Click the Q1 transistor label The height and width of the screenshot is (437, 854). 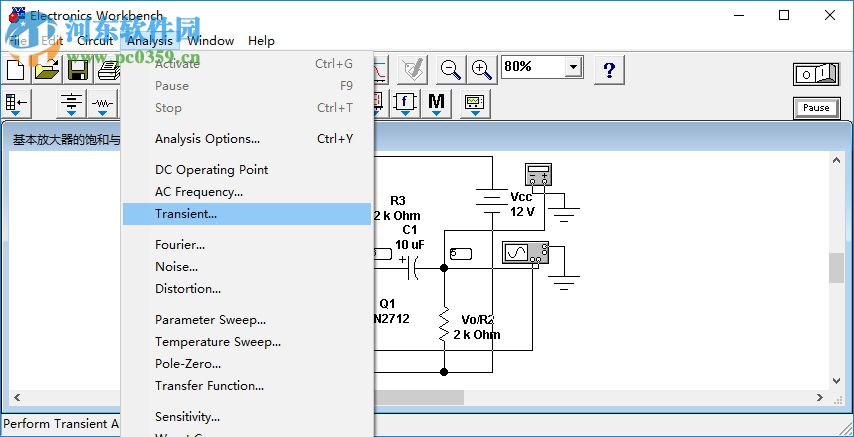388,304
